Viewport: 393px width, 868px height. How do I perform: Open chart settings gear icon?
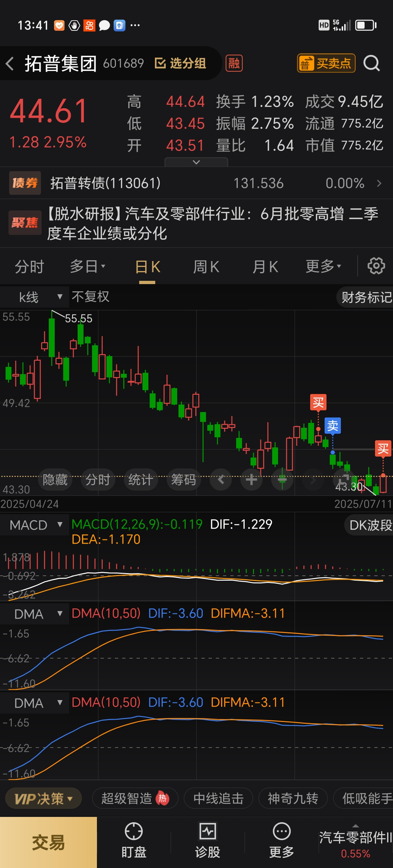pyautogui.click(x=376, y=266)
